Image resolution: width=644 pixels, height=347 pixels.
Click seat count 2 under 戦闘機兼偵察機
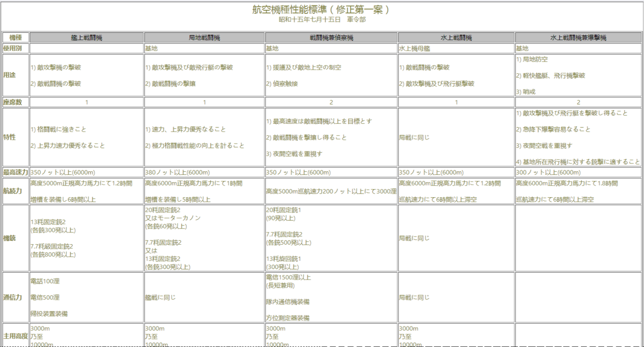click(331, 102)
